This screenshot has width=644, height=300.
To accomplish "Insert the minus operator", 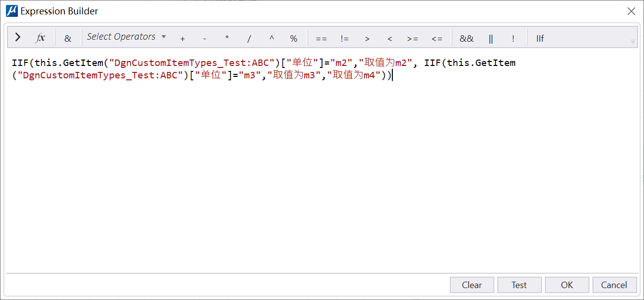I will 205,38.
